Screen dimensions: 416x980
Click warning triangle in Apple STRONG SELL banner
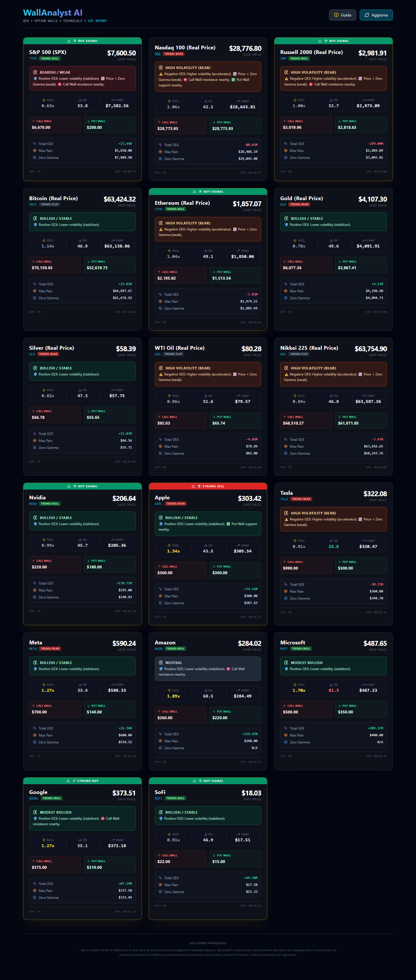pyautogui.click(x=193, y=486)
